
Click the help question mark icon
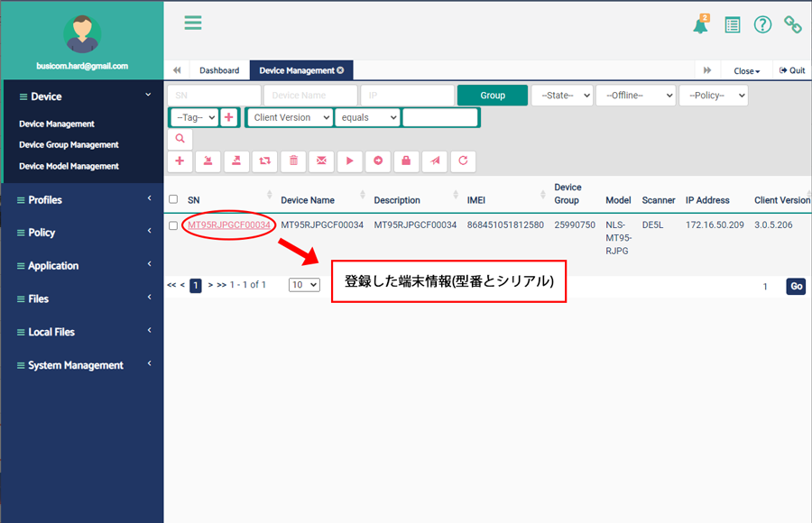coord(762,25)
